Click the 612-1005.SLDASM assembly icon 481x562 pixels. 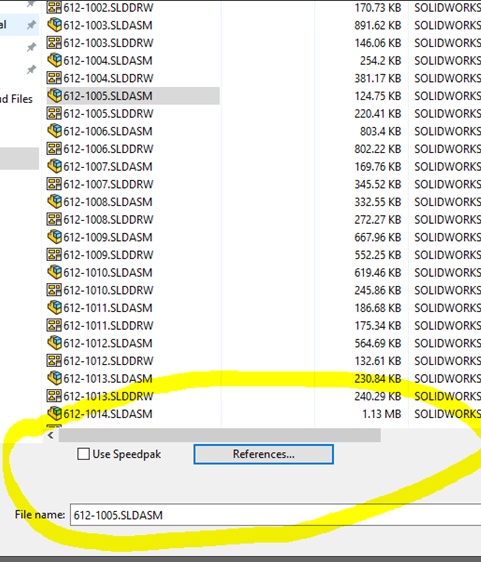pyautogui.click(x=54, y=95)
